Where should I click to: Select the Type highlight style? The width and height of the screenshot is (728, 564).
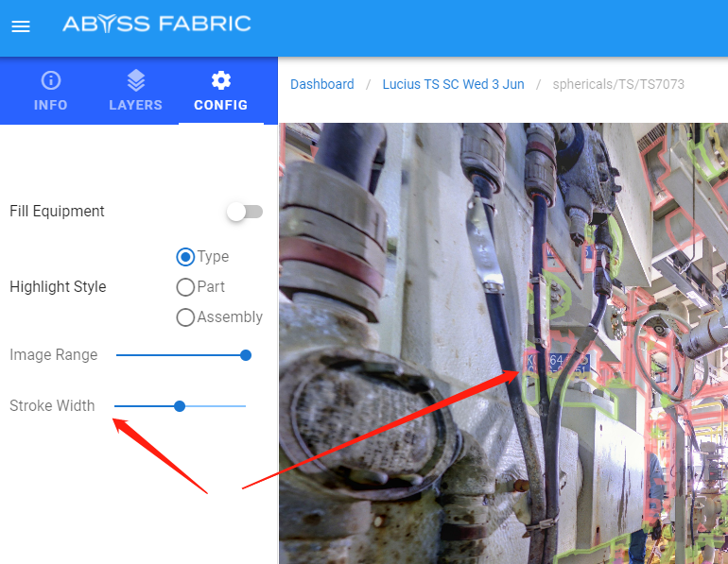(186, 257)
